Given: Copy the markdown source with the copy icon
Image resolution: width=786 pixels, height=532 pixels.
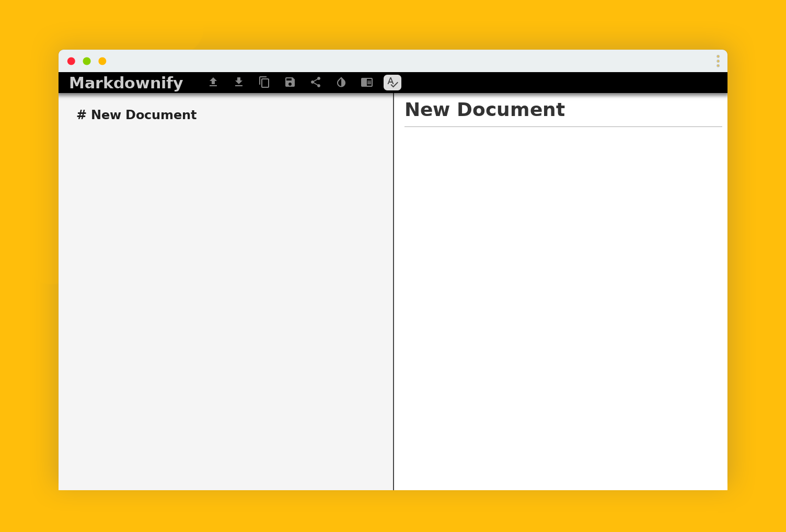Looking at the screenshot, I should [x=264, y=82].
